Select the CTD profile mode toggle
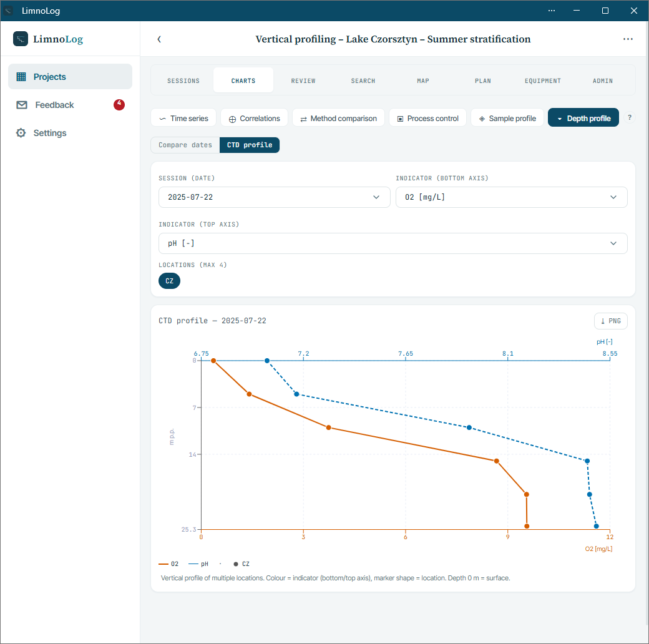 250,145
